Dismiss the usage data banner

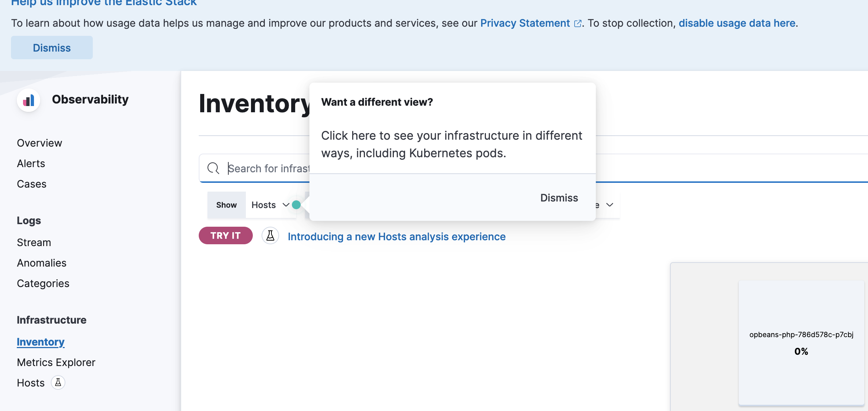(x=52, y=48)
